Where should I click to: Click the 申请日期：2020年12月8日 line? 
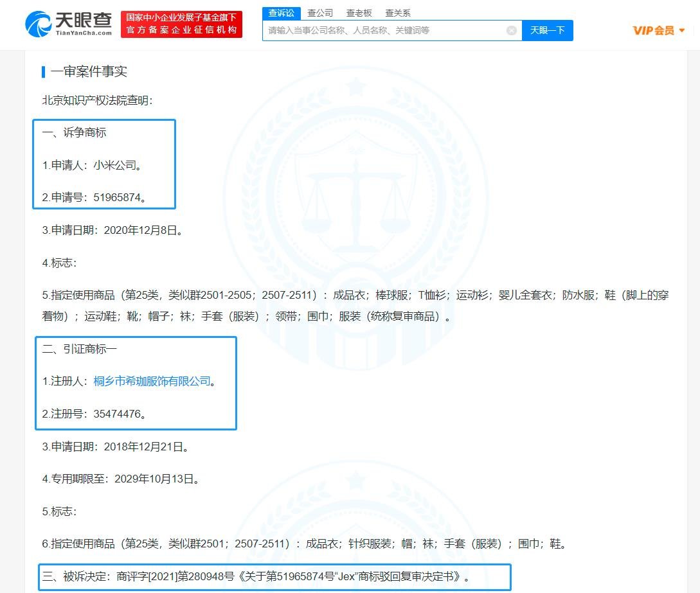click(112, 230)
